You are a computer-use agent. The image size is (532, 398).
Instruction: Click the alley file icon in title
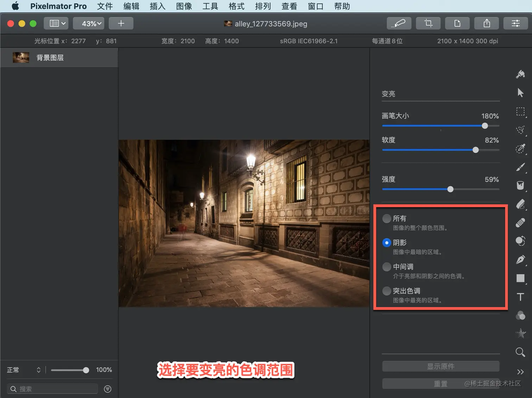click(x=228, y=24)
